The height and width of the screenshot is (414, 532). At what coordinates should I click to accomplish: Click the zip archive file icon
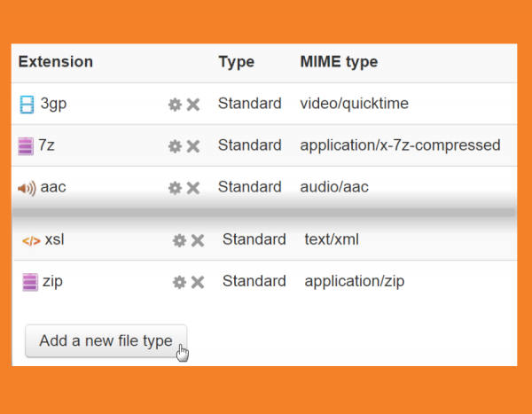point(30,282)
